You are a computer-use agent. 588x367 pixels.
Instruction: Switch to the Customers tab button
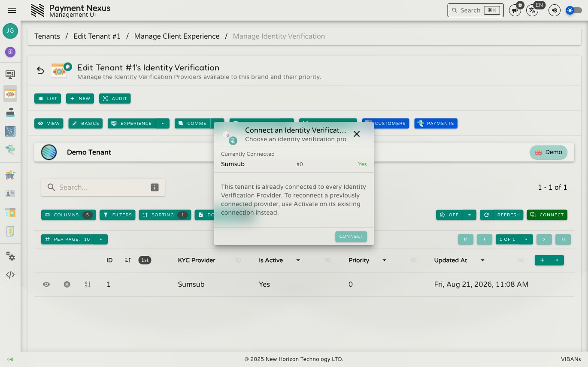tap(386, 123)
